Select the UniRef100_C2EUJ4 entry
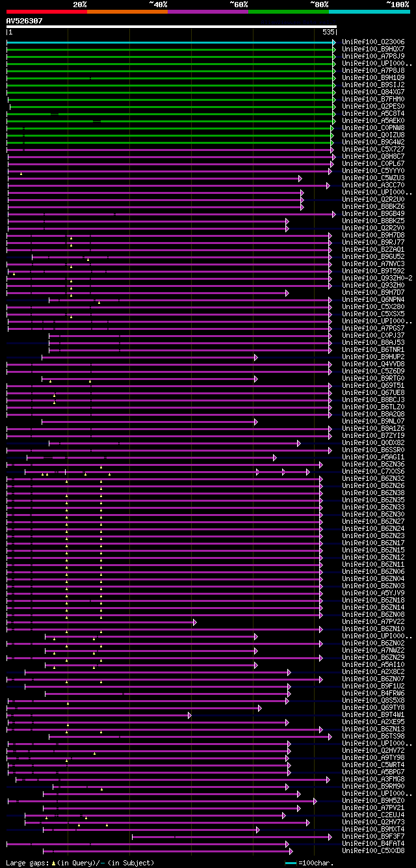The width and height of the screenshot is (416, 868). (x=372, y=815)
